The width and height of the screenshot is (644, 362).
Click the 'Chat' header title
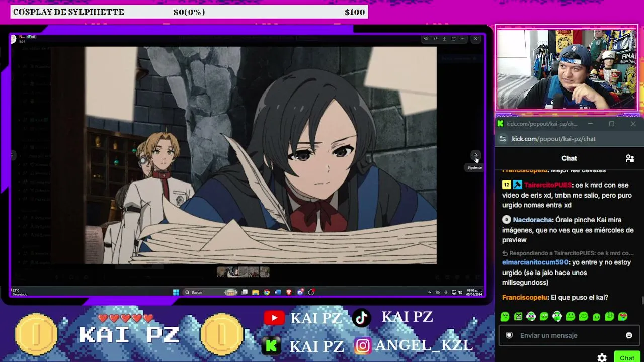569,158
